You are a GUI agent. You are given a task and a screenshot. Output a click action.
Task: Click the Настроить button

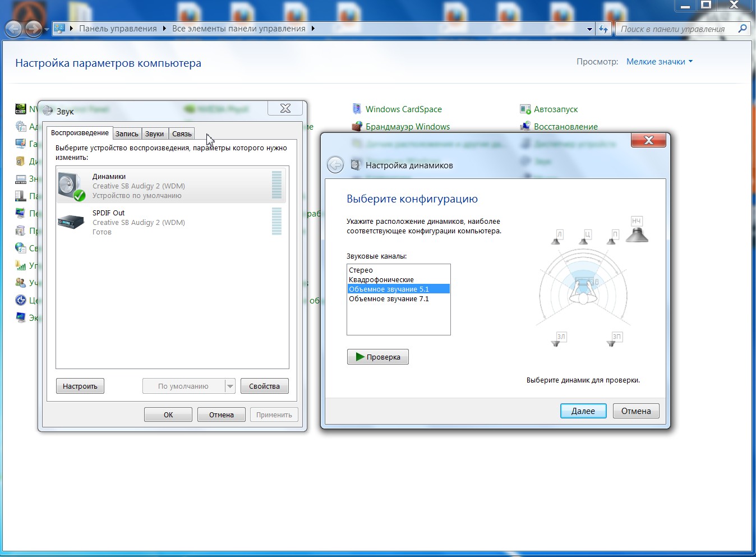pyautogui.click(x=80, y=386)
